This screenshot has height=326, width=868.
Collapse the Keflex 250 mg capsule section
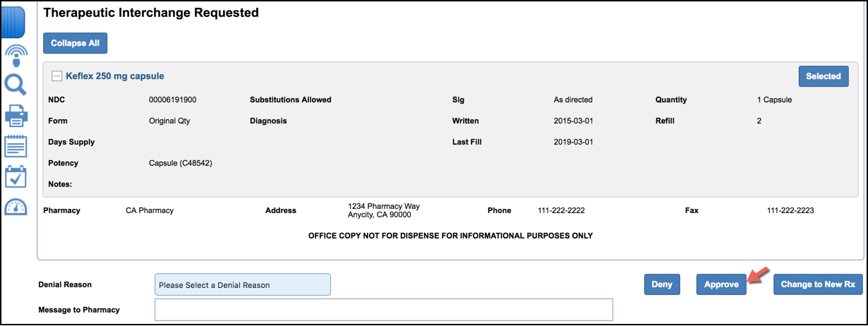click(56, 76)
